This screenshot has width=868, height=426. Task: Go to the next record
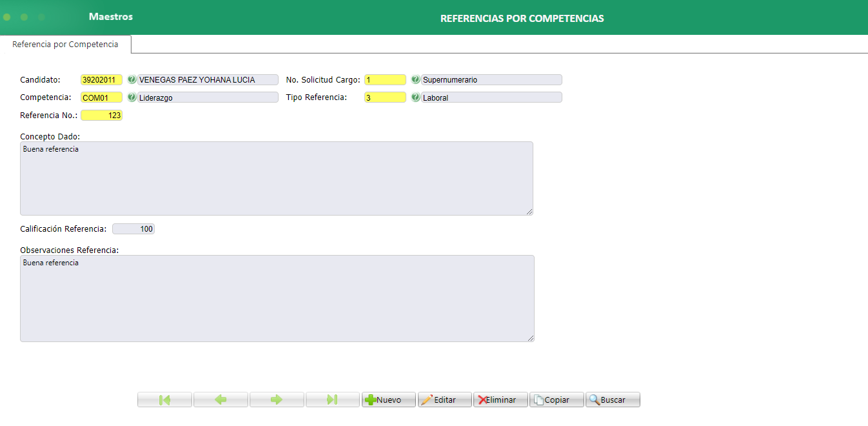(x=277, y=400)
